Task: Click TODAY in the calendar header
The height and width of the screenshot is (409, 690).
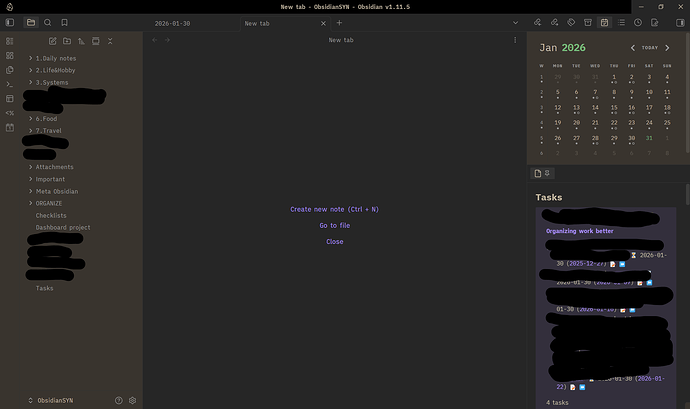Action: 649,48
